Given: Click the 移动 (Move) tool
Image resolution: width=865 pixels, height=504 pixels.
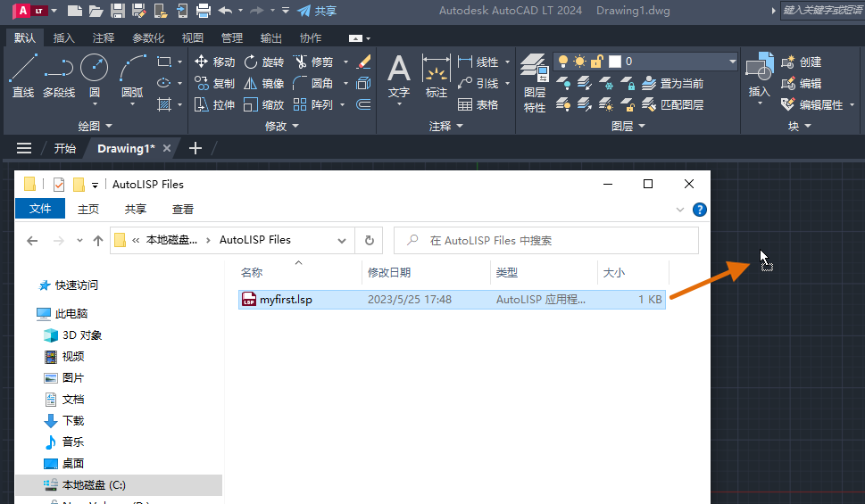Looking at the screenshot, I should click(214, 62).
